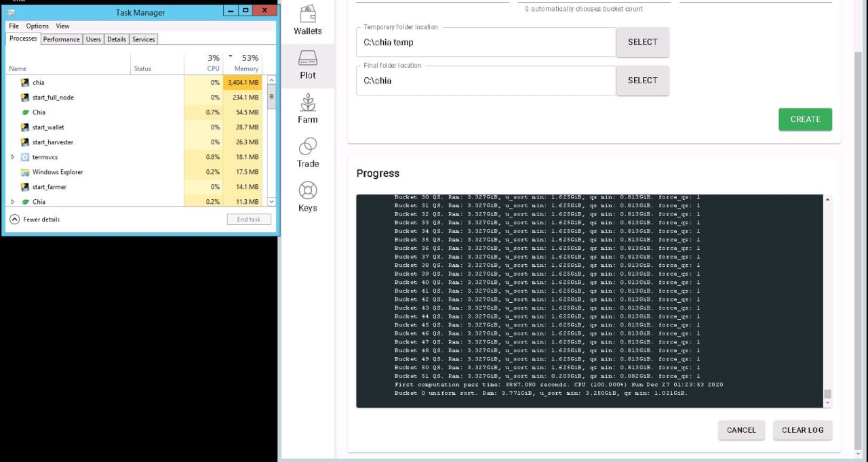Click the progress log scroll down arrow
The height and width of the screenshot is (462, 868).
pos(827,404)
